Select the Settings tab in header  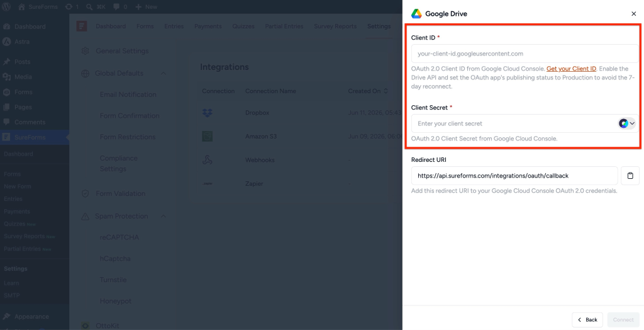point(379,26)
